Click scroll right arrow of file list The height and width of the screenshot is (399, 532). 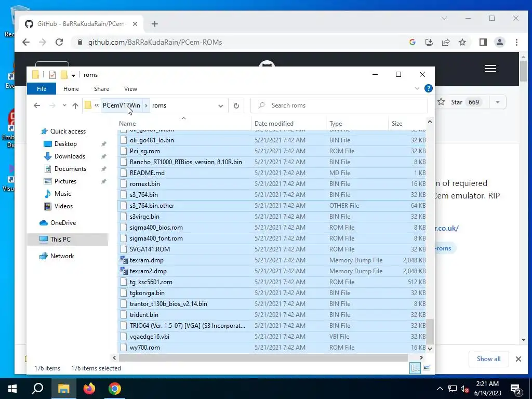tap(421, 357)
